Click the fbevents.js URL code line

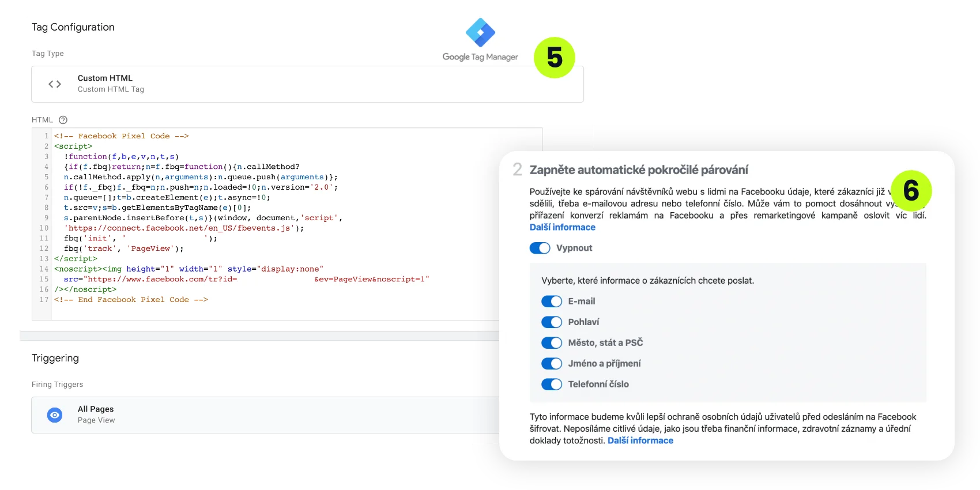click(x=184, y=228)
